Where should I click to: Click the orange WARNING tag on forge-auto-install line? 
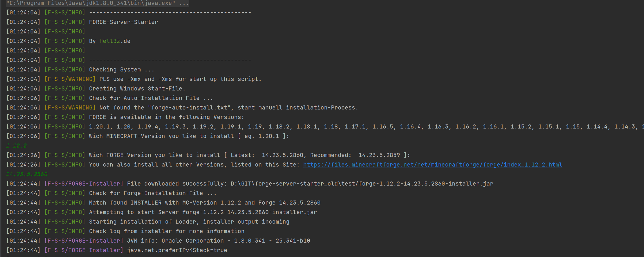(x=70, y=107)
